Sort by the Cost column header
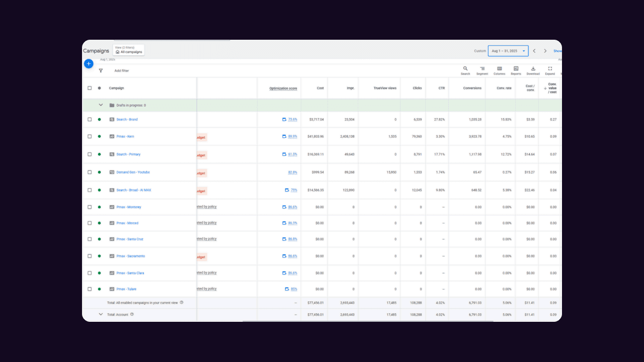Viewport: 644px width, 362px height. tap(320, 88)
